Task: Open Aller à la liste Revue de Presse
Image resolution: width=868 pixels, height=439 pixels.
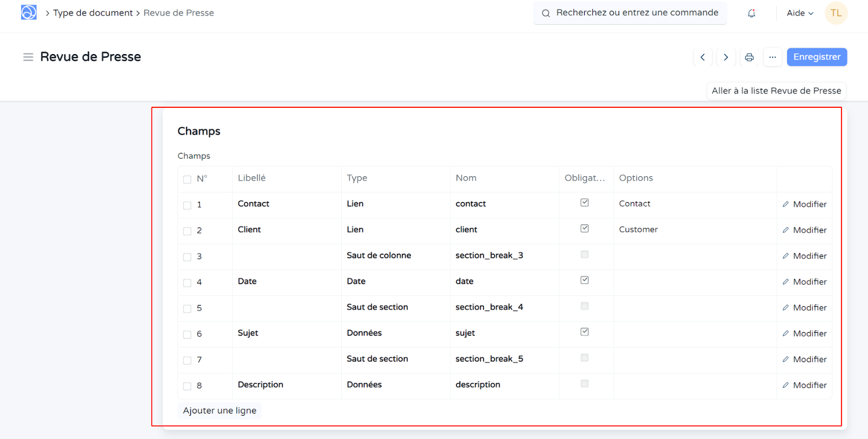Action: tap(776, 91)
